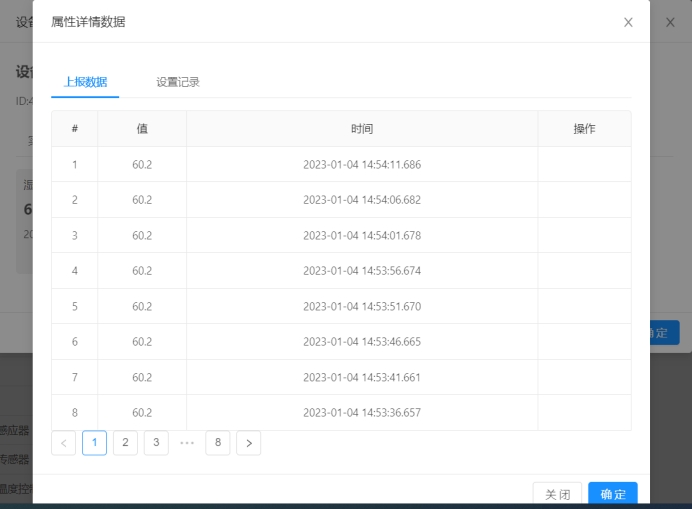This screenshot has height=509, width=692.
Task: Close the 属性详情数据 dialog via X icon
Action: (x=628, y=22)
